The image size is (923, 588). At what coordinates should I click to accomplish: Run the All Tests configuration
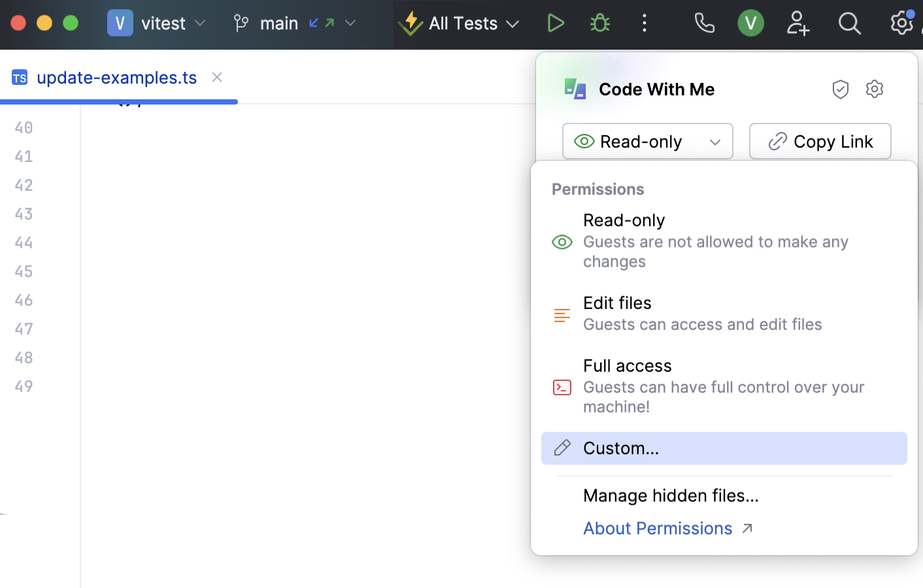pos(555,23)
